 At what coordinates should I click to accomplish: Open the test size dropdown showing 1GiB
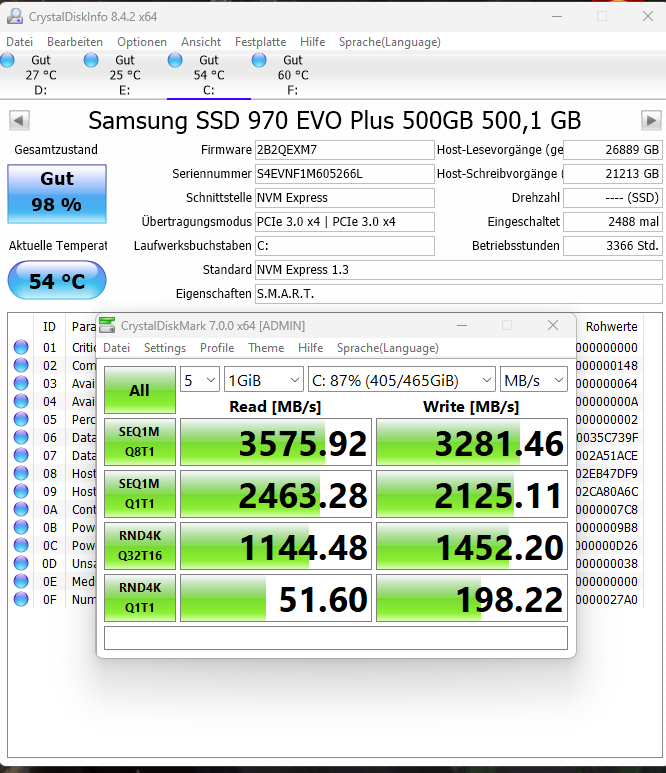pyautogui.click(x=264, y=380)
